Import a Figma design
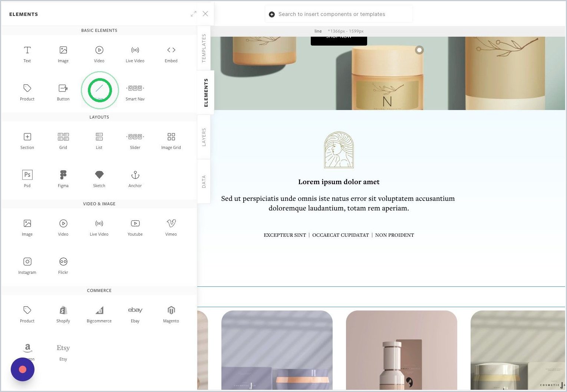 coord(63,179)
